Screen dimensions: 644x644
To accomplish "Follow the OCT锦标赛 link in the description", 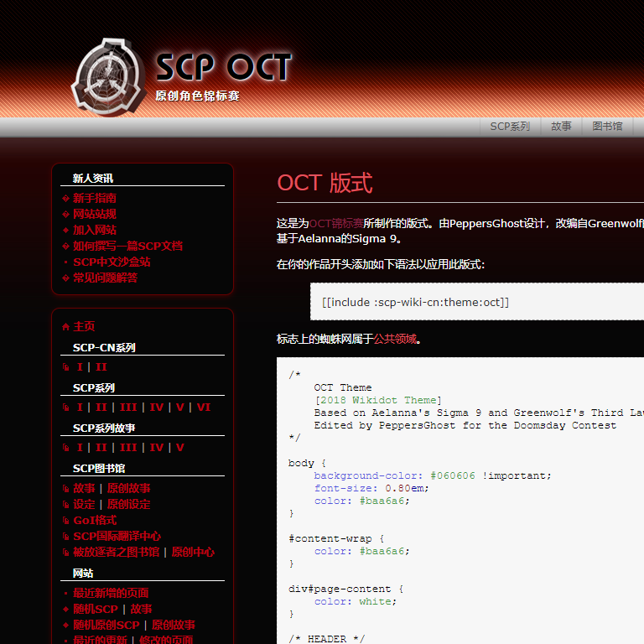I will click(336, 223).
